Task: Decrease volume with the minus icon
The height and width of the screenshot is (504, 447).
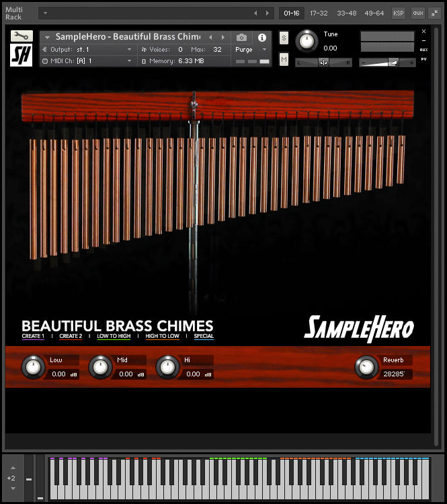Action: 364,63
